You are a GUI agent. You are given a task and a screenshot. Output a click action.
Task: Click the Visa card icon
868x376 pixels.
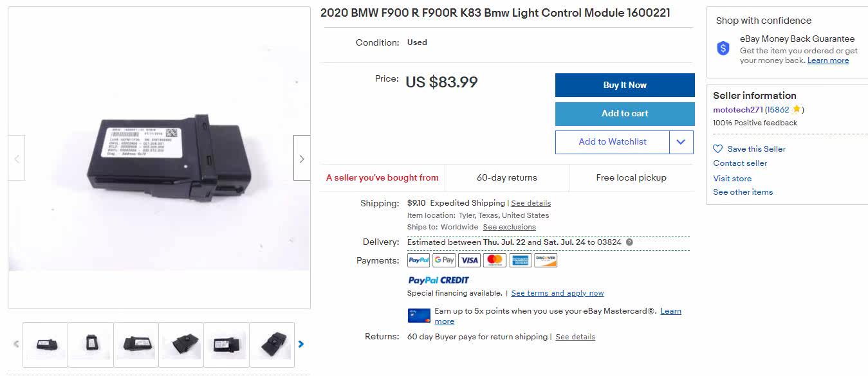[470, 260]
